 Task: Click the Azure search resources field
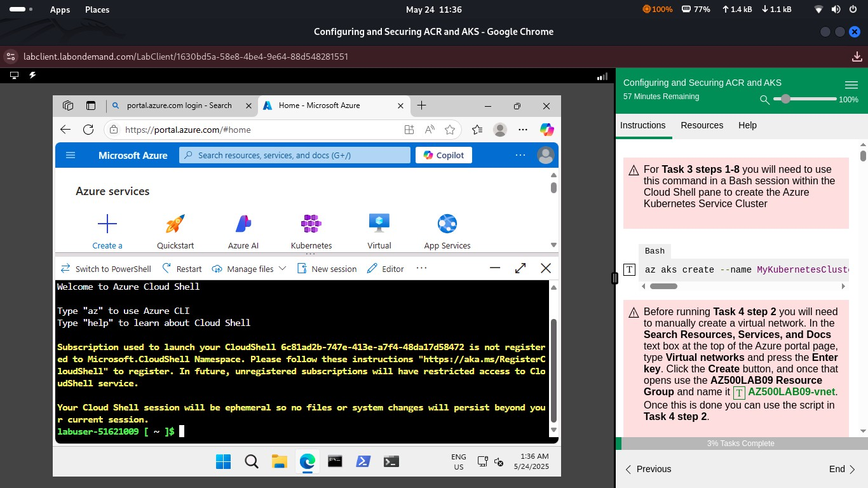[x=294, y=154]
